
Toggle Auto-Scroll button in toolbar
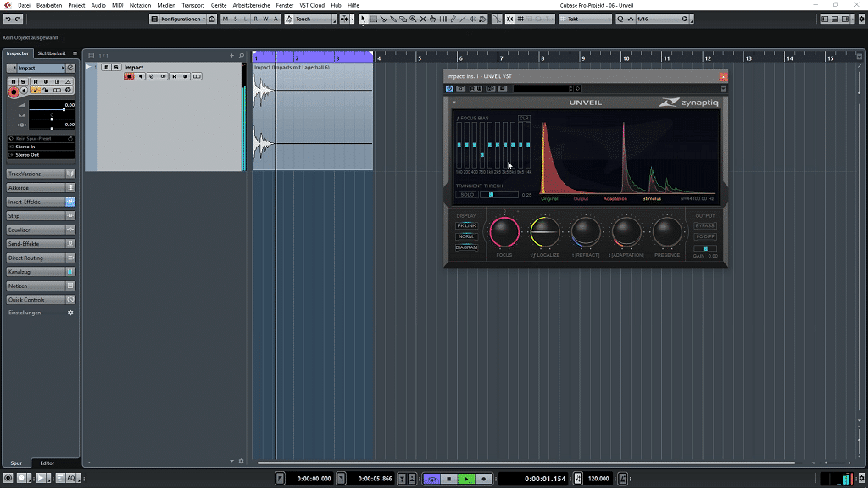344,19
